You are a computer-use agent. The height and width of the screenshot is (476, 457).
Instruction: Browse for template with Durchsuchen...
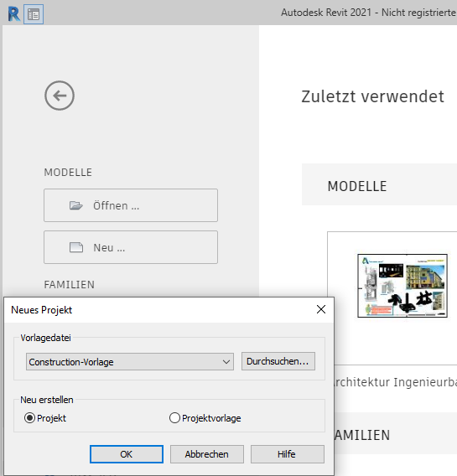pyautogui.click(x=278, y=361)
